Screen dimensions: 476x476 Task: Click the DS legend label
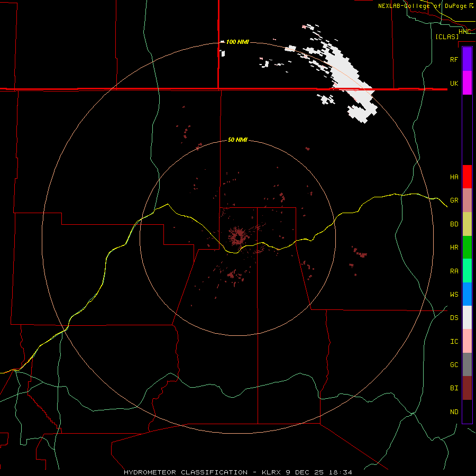[454, 318]
